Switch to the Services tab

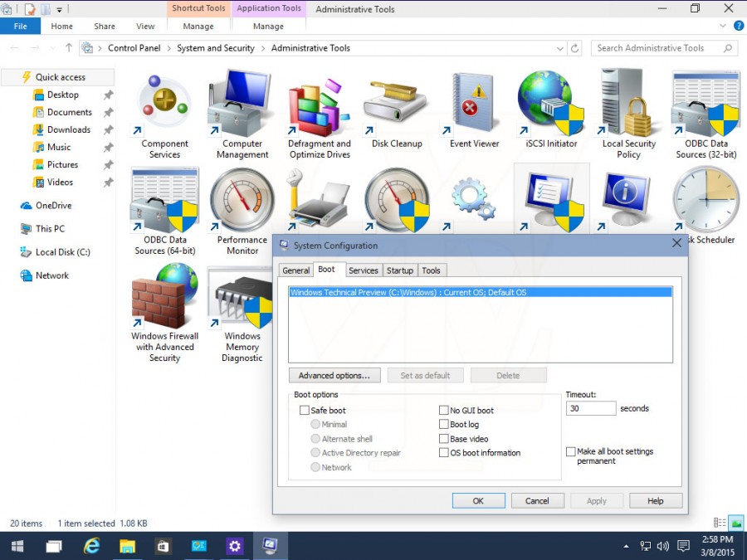click(363, 270)
